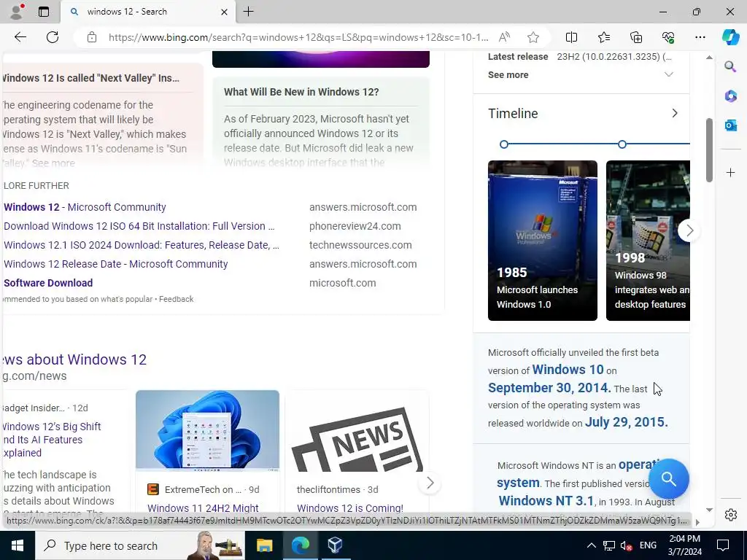Open Browser essentials heart icon
The image size is (747, 560).
(668, 37)
